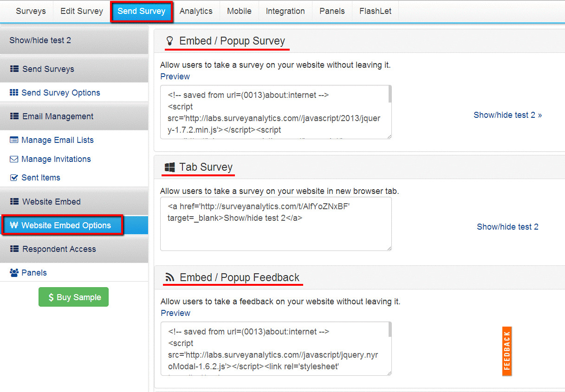Image resolution: width=565 pixels, height=392 pixels.
Task: Click the dollar icon on Buy Sample
Action: (x=51, y=297)
